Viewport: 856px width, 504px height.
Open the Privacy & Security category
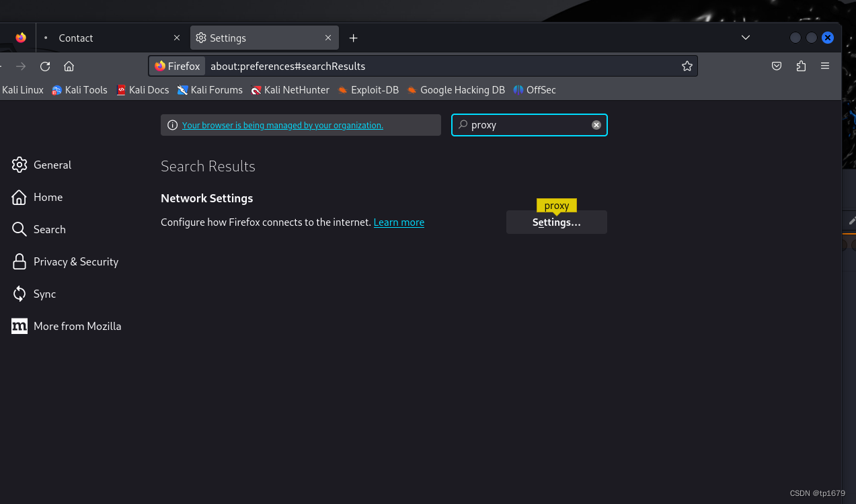pos(65,261)
